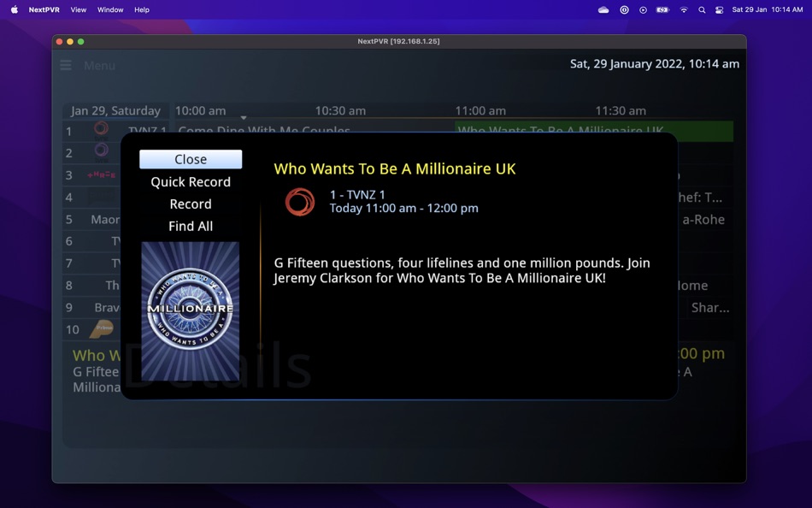
Task: Open Control Center icon
Action: (x=720, y=10)
